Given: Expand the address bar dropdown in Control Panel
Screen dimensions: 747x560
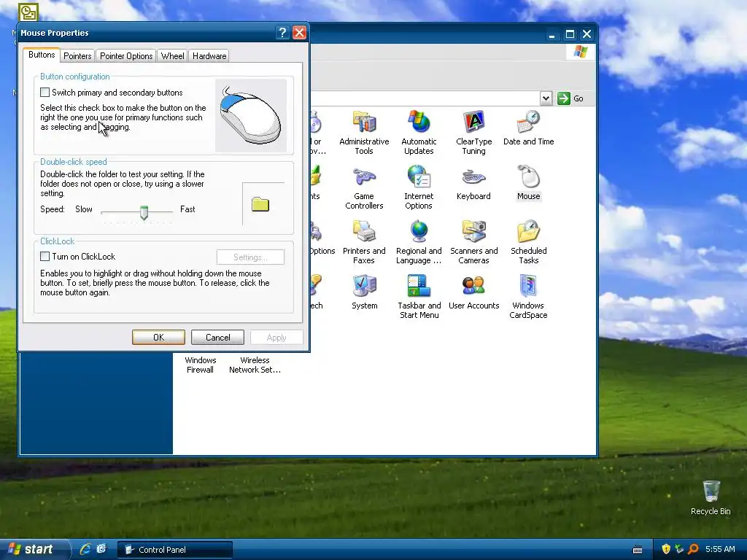Looking at the screenshot, I should [546, 98].
